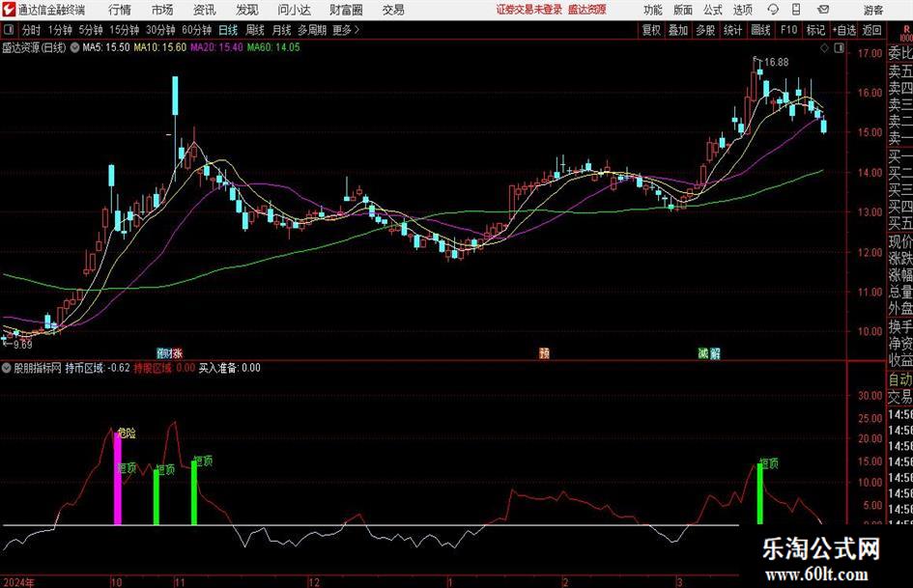Click the diamond icon above the price axis
Image resolution: width=913 pixels, height=588 pixels.
tap(824, 48)
